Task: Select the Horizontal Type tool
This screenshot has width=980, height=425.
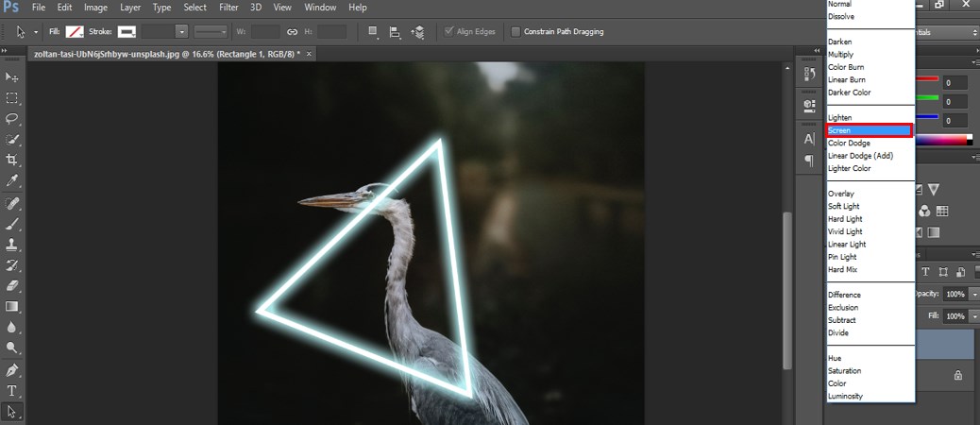Action: [x=11, y=391]
